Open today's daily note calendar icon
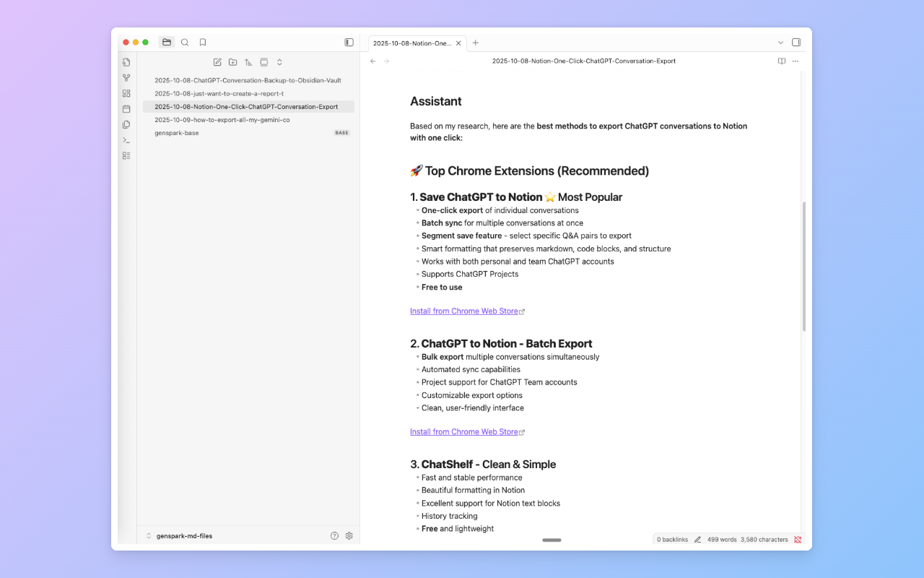Image resolution: width=924 pixels, height=578 pixels. [x=126, y=109]
